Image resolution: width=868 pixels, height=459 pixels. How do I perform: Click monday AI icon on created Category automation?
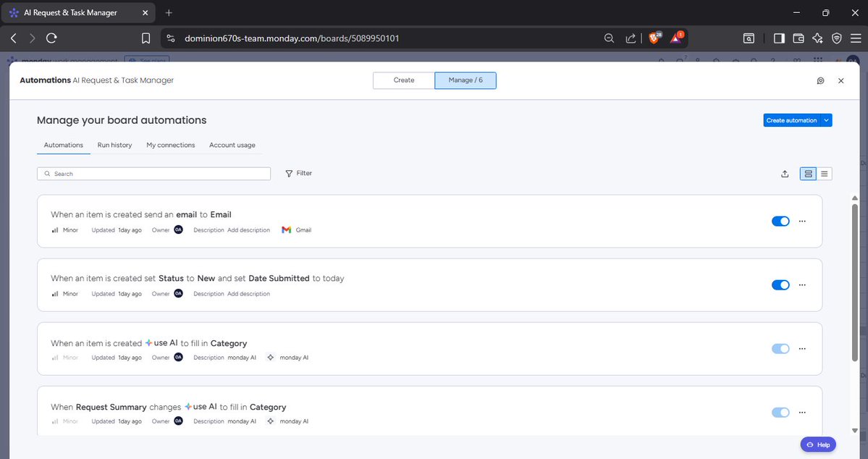click(x=270, y=358)
